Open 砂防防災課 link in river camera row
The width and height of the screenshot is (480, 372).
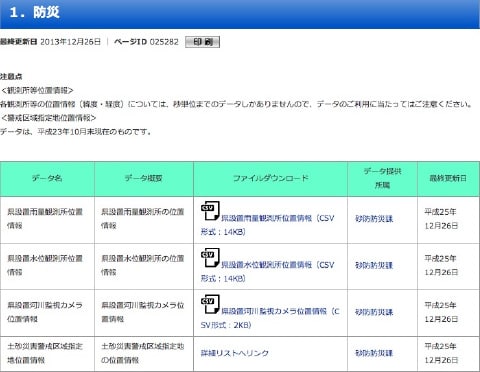click(374, 312)
